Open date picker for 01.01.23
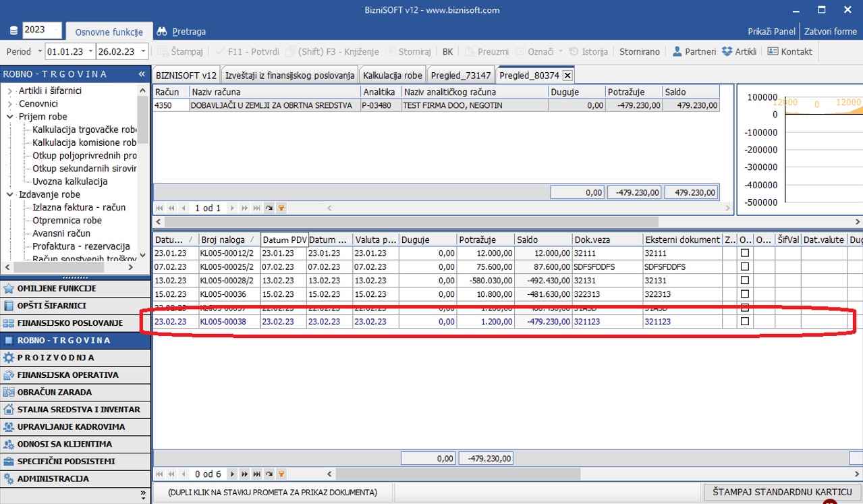This screenshot has height=504, width=863. pyautogui.click(x=90, y=51)
